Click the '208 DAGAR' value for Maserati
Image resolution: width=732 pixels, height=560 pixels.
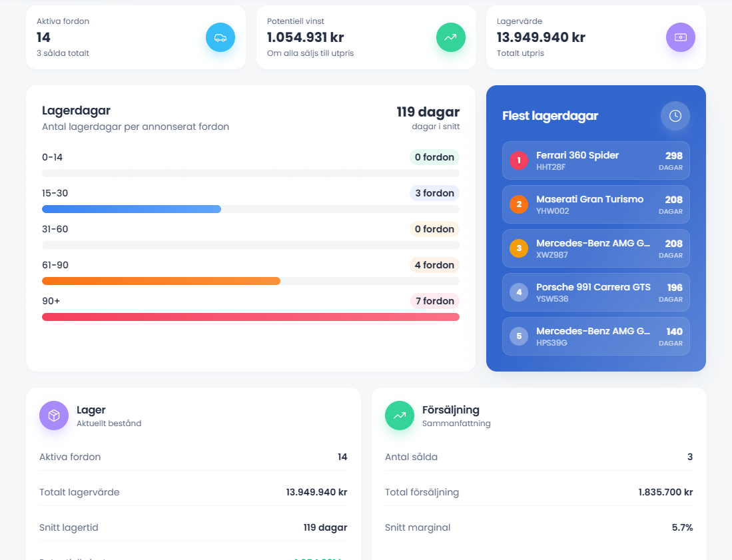click(671, 204)
